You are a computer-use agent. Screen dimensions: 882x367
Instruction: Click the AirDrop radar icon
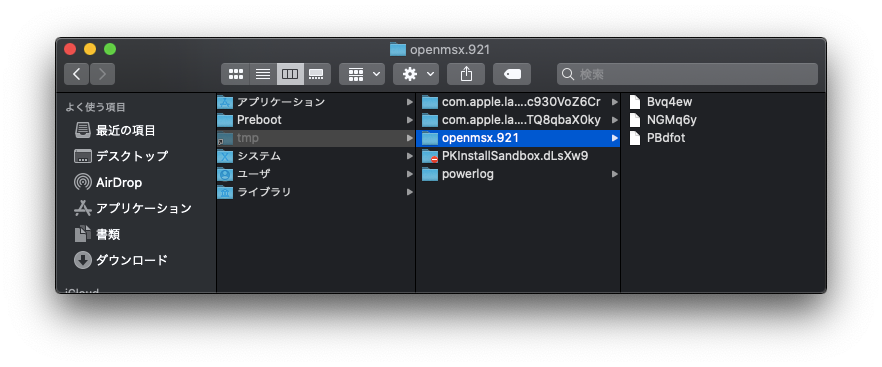pos(83,182)
